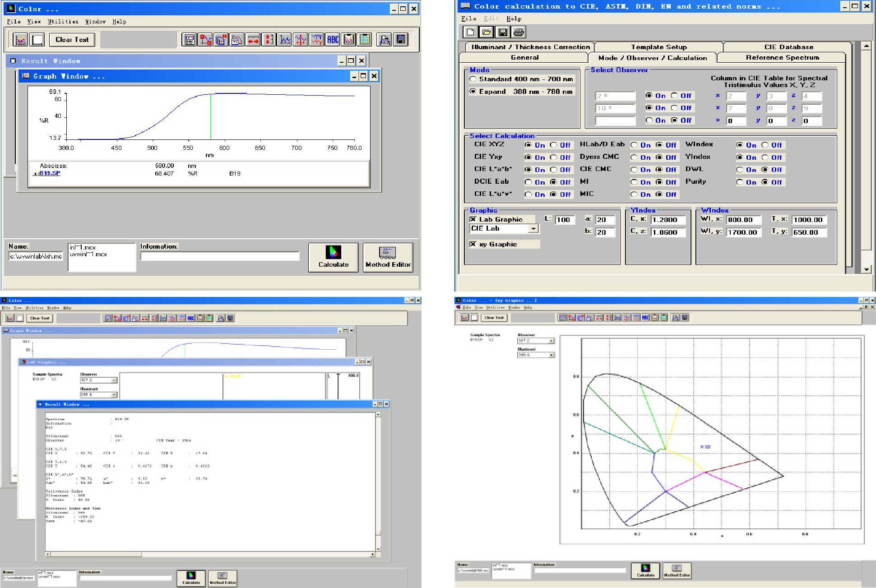Click the B19.SP spectrum link
The width and height of the screenshot is (876, 588).
click(x=50, y=173)
